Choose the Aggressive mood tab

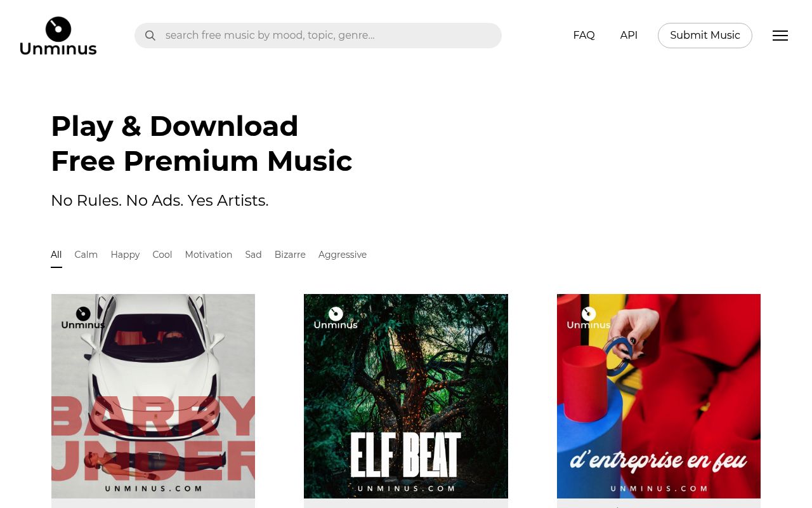tap(343, 255)
